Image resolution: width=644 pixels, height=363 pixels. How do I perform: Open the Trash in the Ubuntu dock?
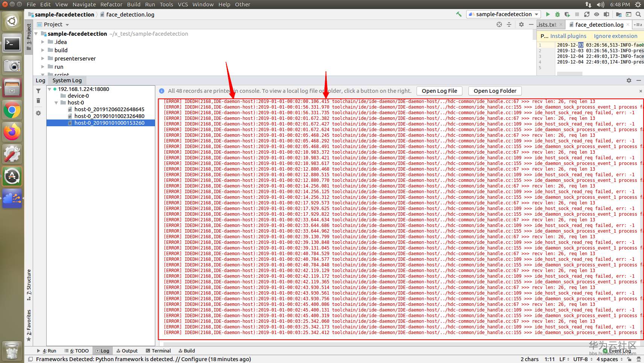point(12,350)
